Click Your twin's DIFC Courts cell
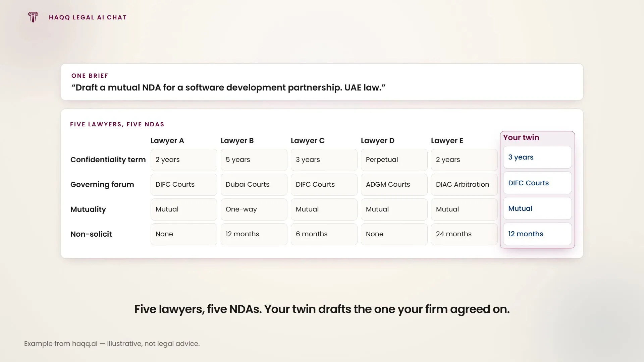644x362 pixels. pos(537,183)
